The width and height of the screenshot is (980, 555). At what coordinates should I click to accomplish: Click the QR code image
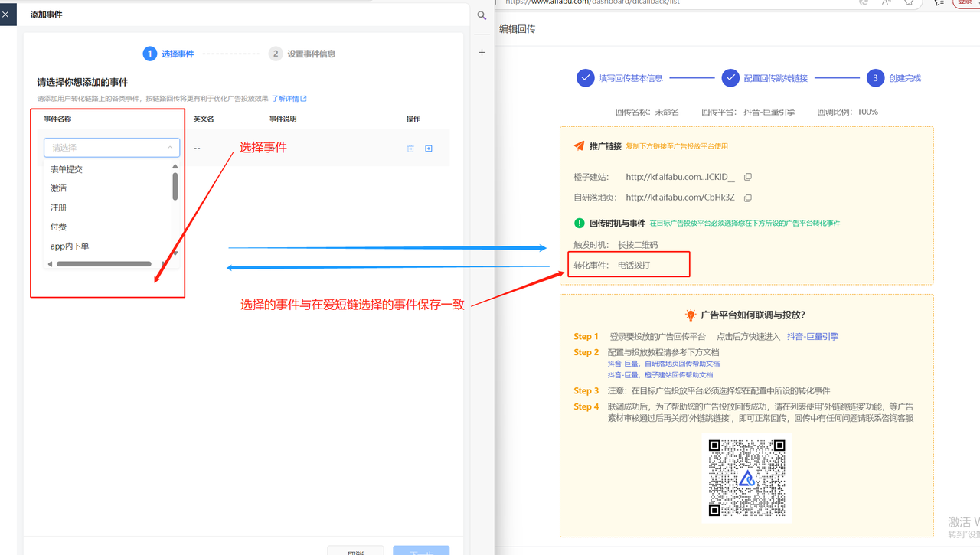[746, 478]
